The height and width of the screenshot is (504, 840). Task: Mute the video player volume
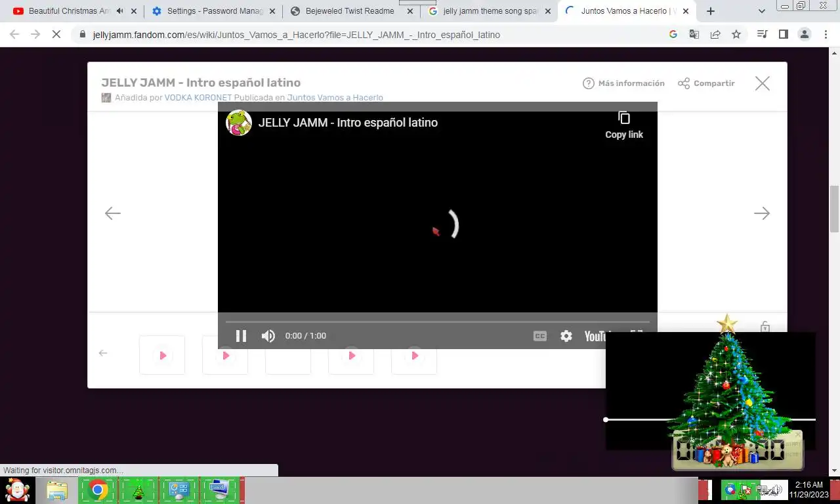pyautogui.click(x=268, y=336)
